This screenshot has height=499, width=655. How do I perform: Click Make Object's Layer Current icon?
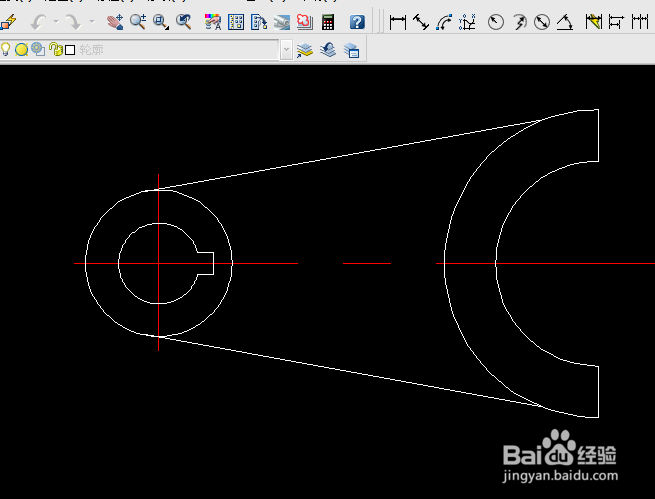pos(305,50)
